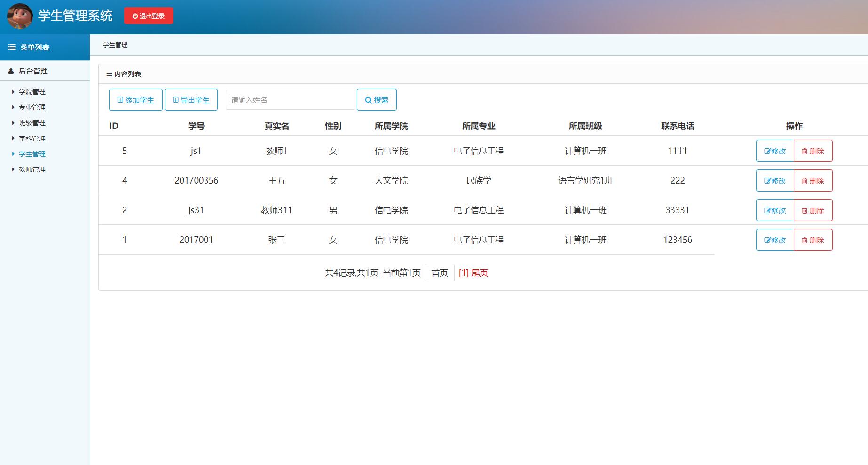Click the magnifier icon on 搜索 button
This screenshot has width=868, height=465.
click(368, 99)
